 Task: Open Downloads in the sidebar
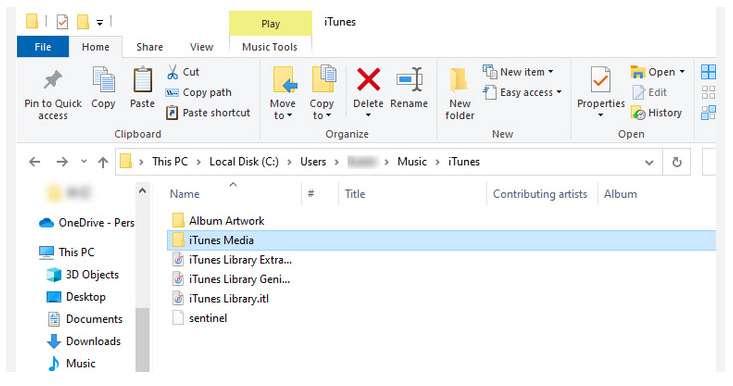(x=84, y=341)
